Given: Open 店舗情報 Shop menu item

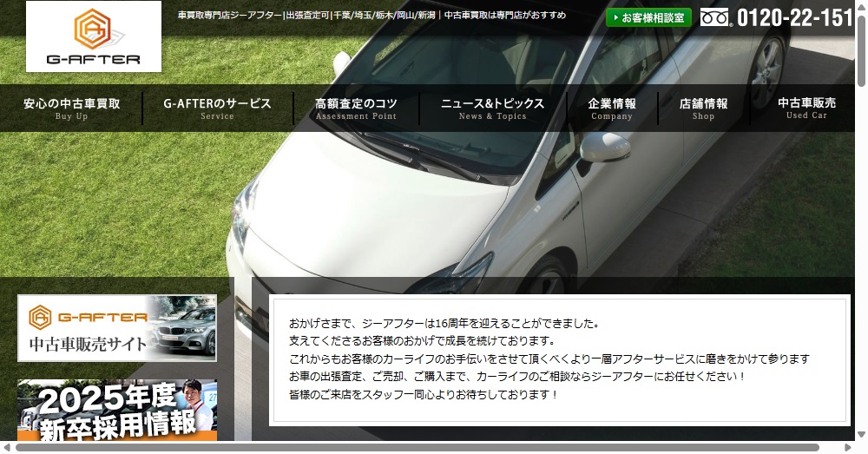Looking at the screenshot, I should (x=703, y=109).
